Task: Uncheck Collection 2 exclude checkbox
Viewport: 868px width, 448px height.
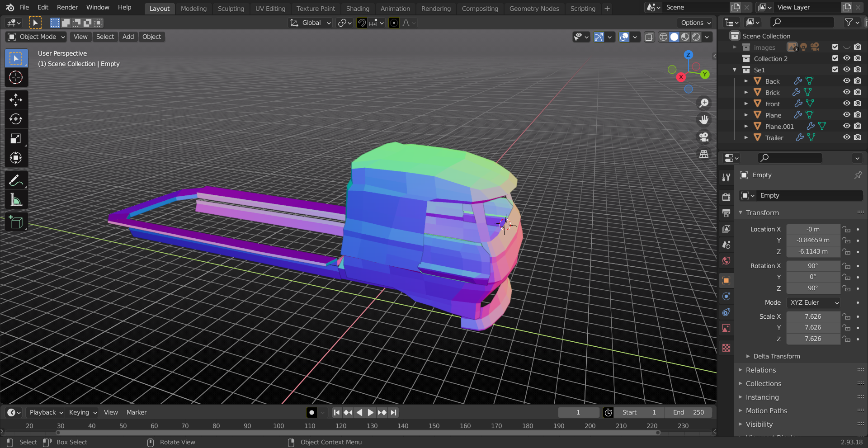Action: (835, 58)
